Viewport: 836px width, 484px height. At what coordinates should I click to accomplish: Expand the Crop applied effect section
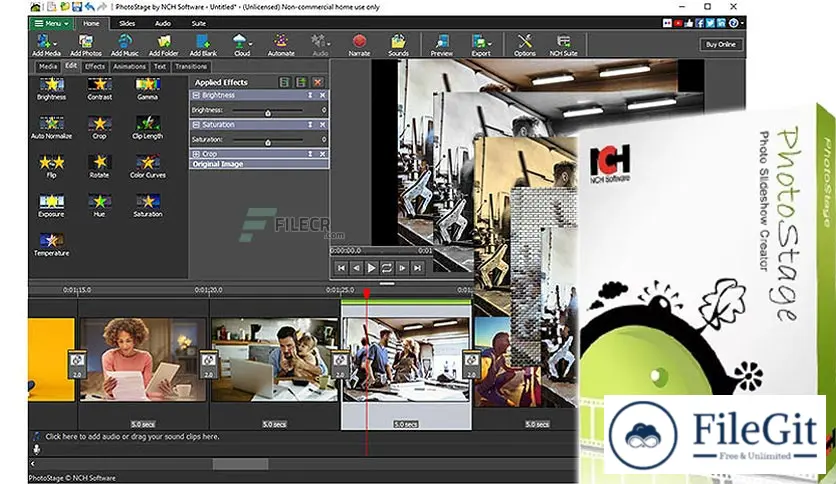click(x=196, y=154)
